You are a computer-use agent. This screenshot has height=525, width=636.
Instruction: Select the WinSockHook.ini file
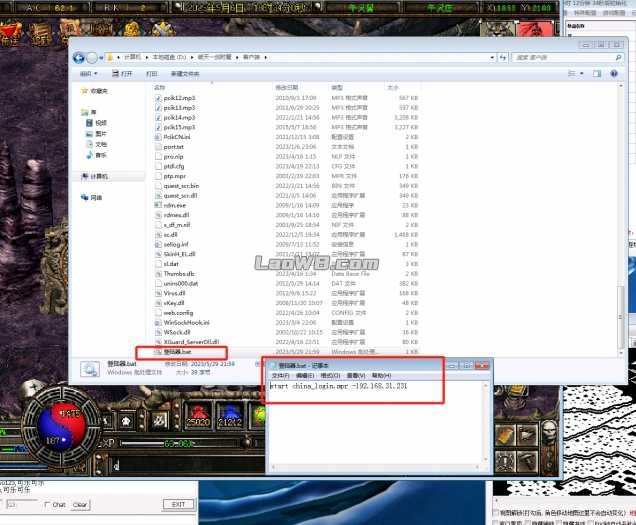pyautogui.click(x=186, y=323)
